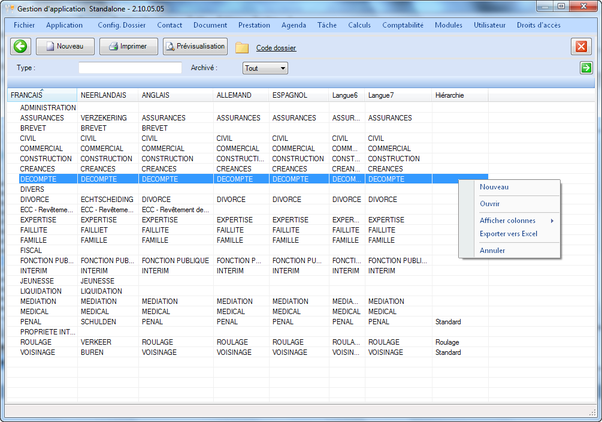602x422 pixels.
Task: Select Annuler in the context menu
Action: [492, 250]
